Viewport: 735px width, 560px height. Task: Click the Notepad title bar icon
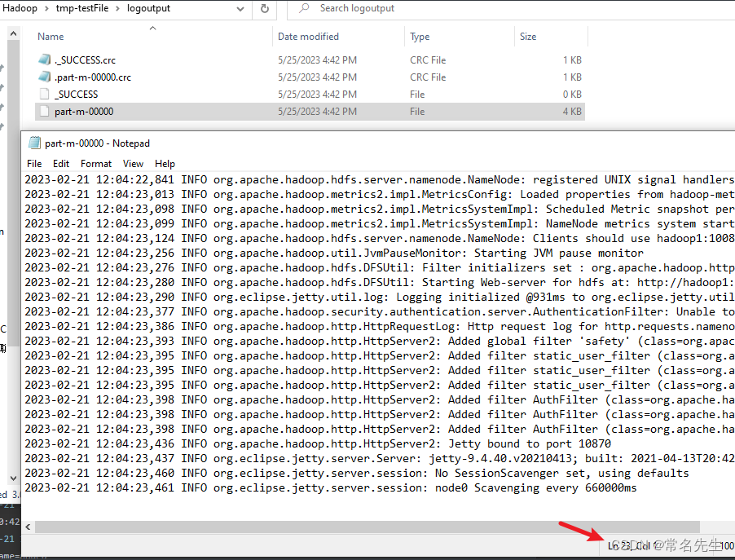[x=34, y=143]
